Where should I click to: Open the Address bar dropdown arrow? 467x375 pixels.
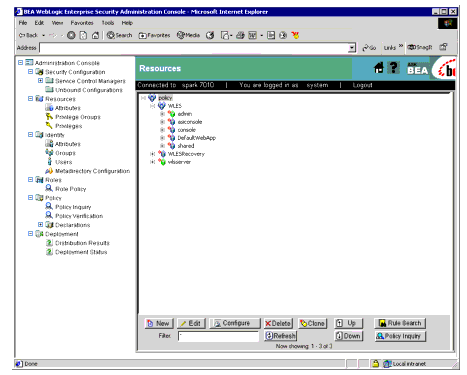click(352, 48)
